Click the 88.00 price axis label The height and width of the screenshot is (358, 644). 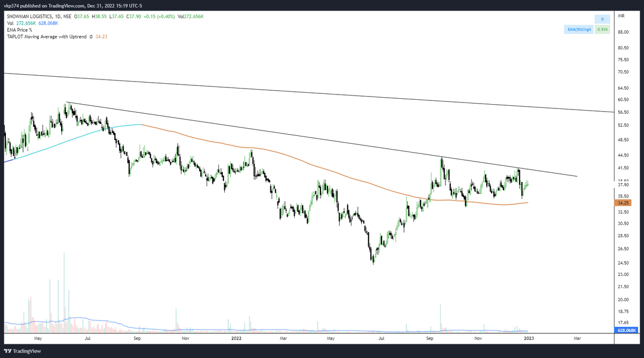[x=623, y=32]
